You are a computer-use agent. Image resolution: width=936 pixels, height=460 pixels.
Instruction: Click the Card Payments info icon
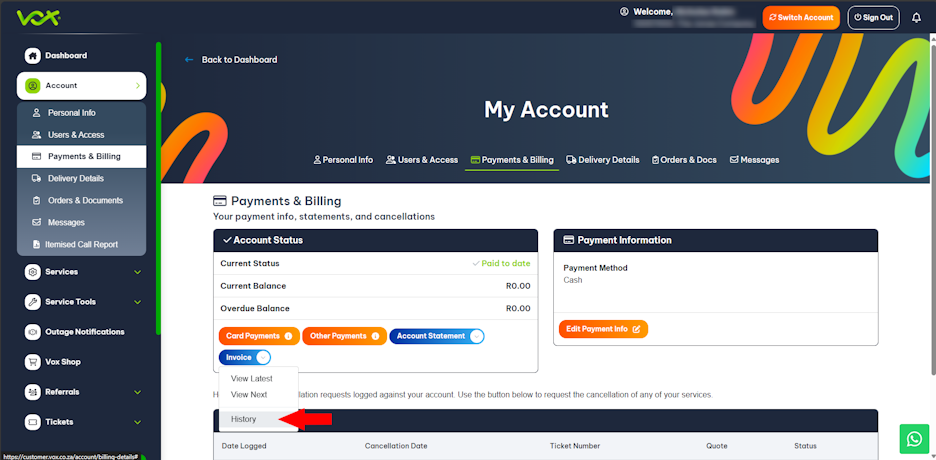coord(289,336)
